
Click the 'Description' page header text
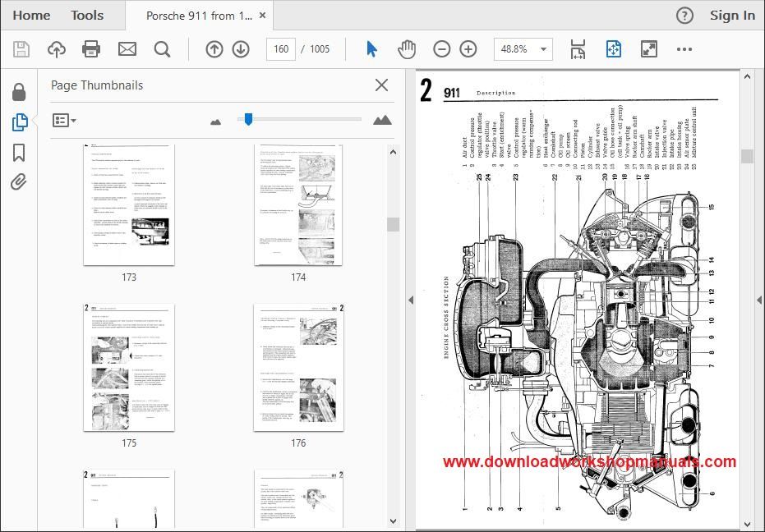click(495, 93)
